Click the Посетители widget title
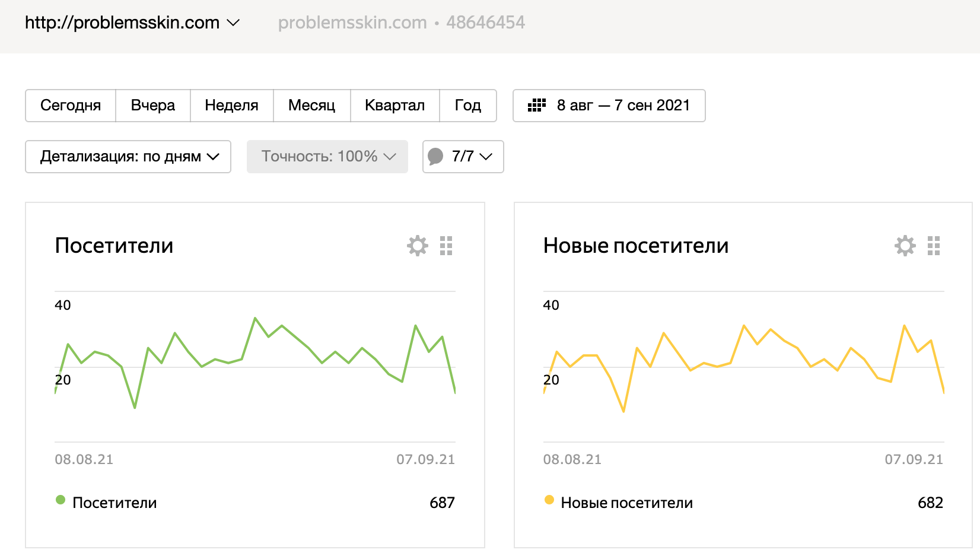The image size is (980, 559). (114, 246)
